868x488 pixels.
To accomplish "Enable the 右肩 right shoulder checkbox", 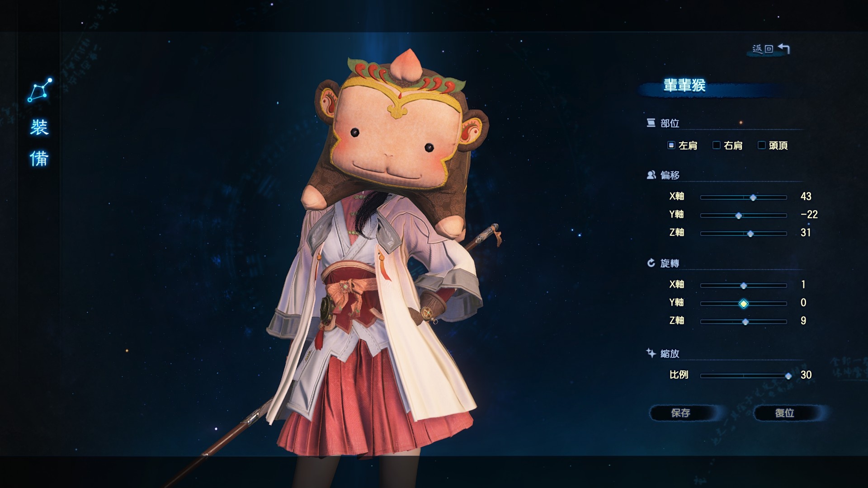I will tap(717, 145).
